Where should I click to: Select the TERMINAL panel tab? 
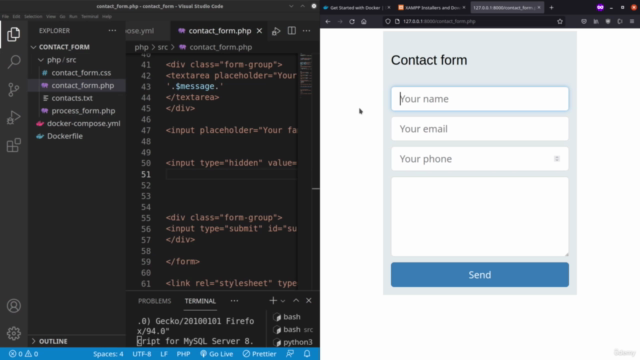click(x=200, y=301)
